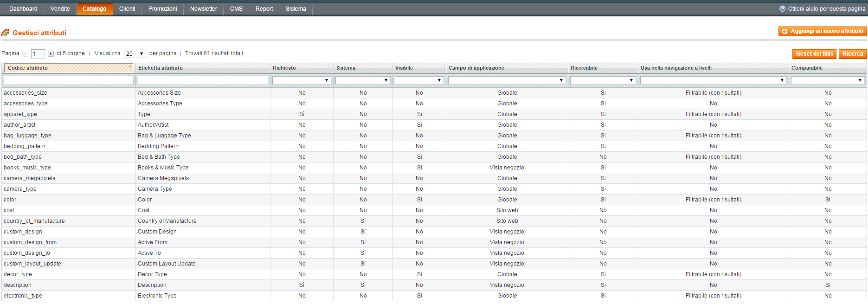Open the navigazione a livelli filter dropdown
The image size is (868, 305).
click(713, 80)
